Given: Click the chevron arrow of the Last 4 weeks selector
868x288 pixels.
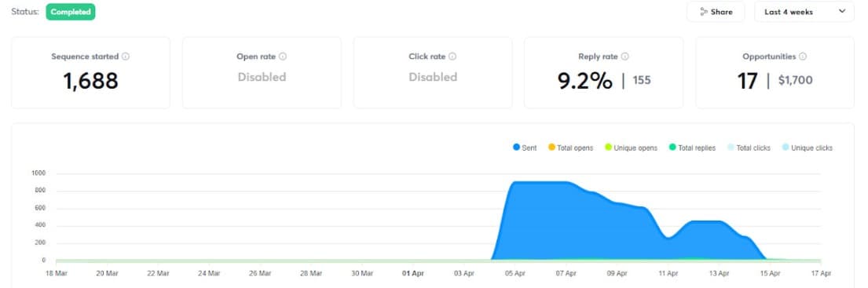Looking at the screenshot, I should click(x=842, y=11).
